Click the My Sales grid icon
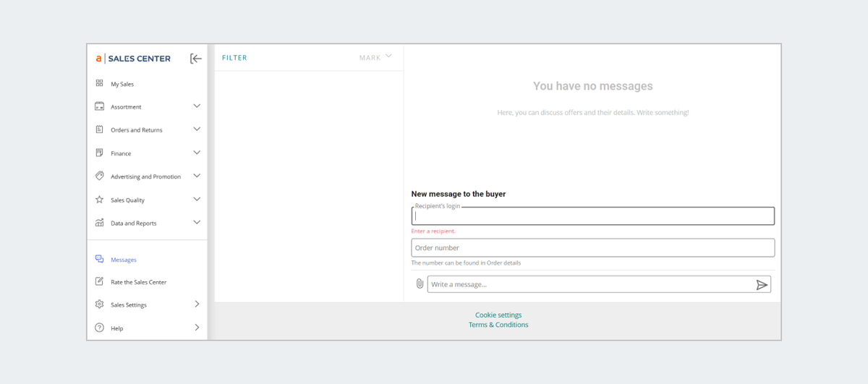The width and height of the screenshot is (868, 384). point(100,84)
